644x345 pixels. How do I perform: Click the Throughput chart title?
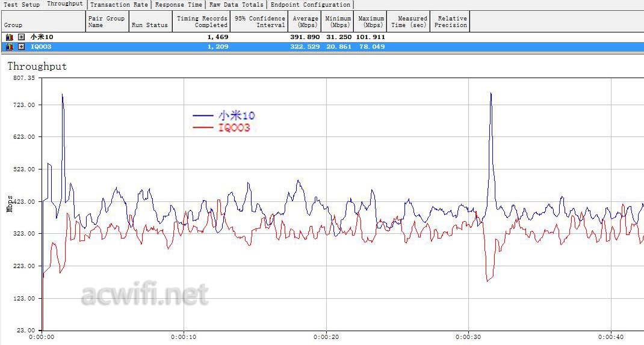pos(37,67)
